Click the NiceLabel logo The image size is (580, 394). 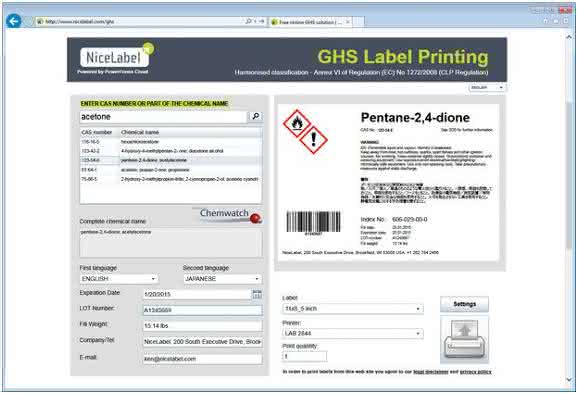[x=115, y=57]
